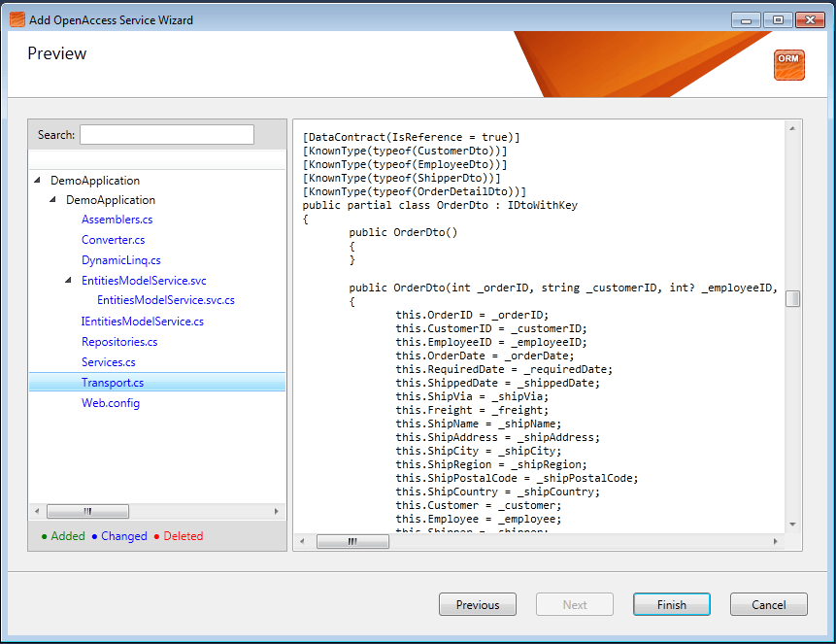Click the file tree right scroll arrow
Screen dimensions: 836x644
[x=276, y=511]
